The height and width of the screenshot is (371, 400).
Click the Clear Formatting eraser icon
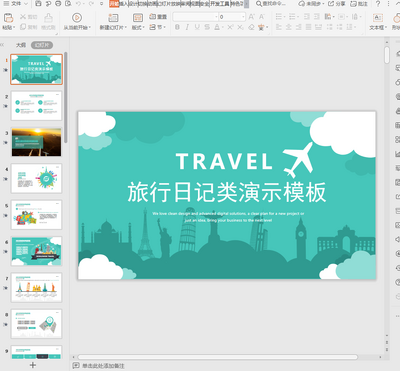point(252,27)
